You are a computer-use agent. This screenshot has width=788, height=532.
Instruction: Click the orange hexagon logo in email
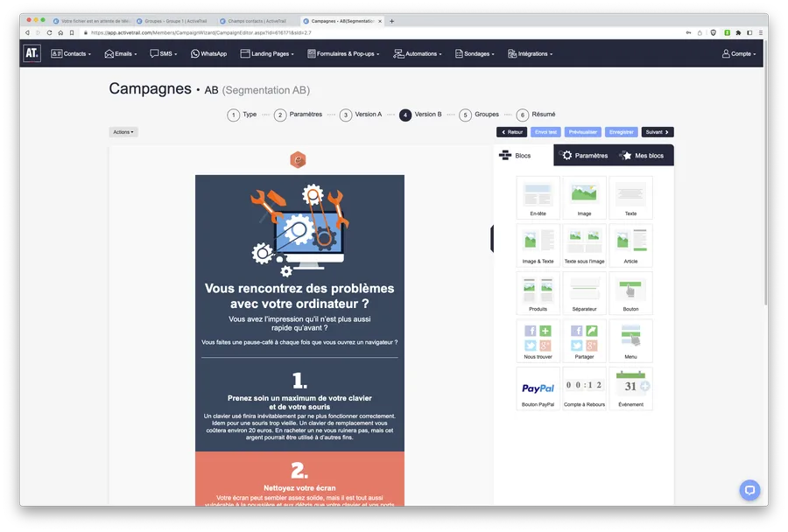298,160
